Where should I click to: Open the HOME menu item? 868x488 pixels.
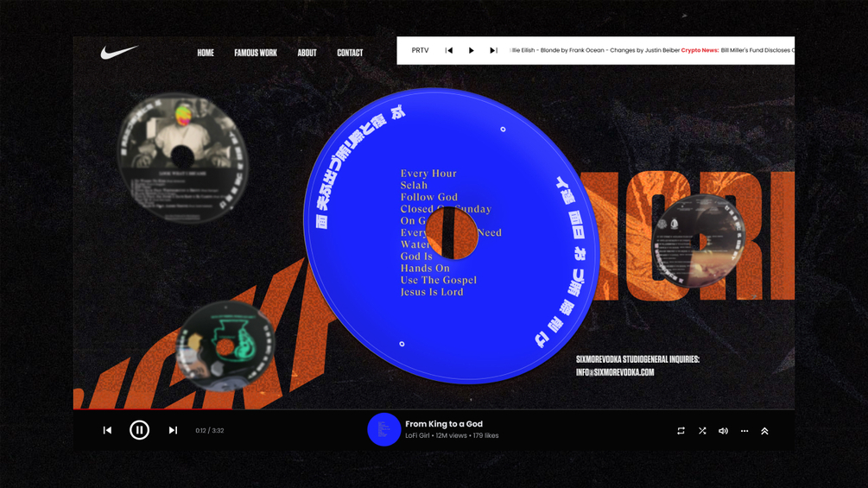coord(206,53)
